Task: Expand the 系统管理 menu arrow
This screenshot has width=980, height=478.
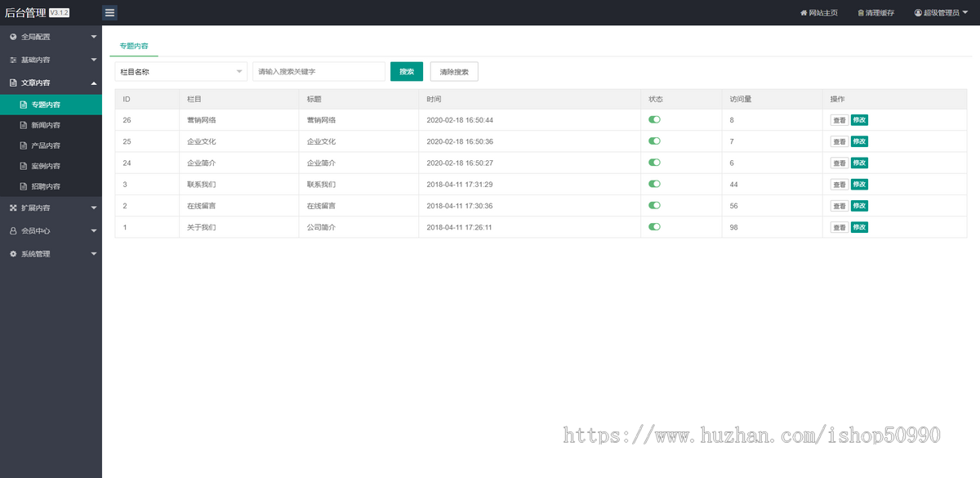Action: pyautogui.click(x=94, y=253)
